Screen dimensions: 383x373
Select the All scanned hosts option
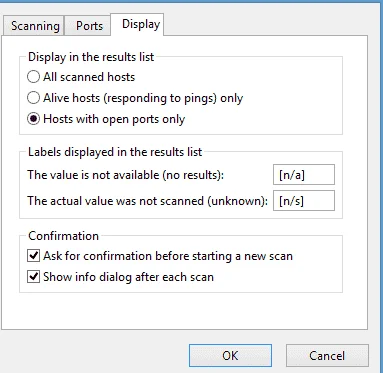click(81, 77)
